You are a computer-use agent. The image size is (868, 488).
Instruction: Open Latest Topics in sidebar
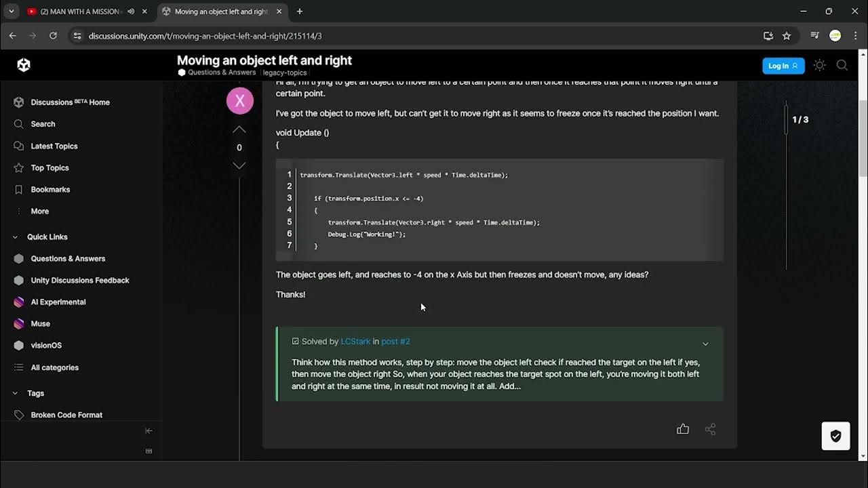point(54,146)
